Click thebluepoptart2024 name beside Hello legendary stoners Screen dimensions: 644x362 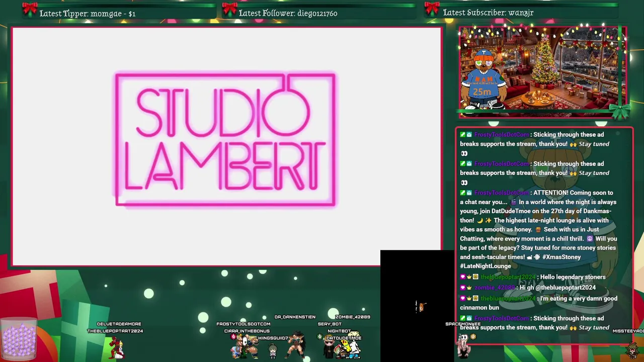[508, 277]
